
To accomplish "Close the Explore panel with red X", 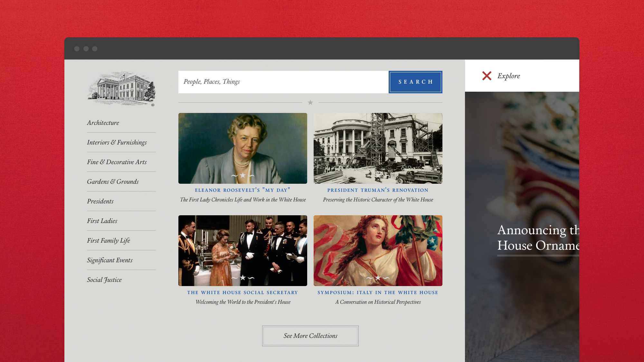I will coord(487,76).
